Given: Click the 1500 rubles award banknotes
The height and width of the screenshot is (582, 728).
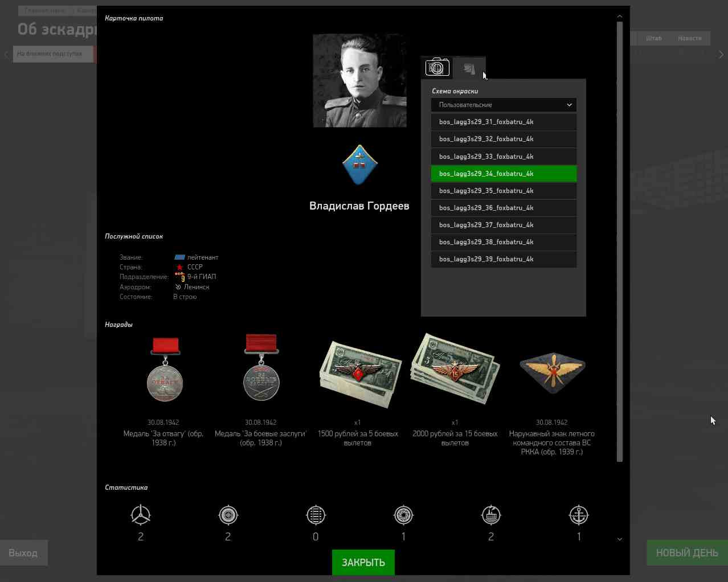Looking at the screenshot, I should coord(359,374).
